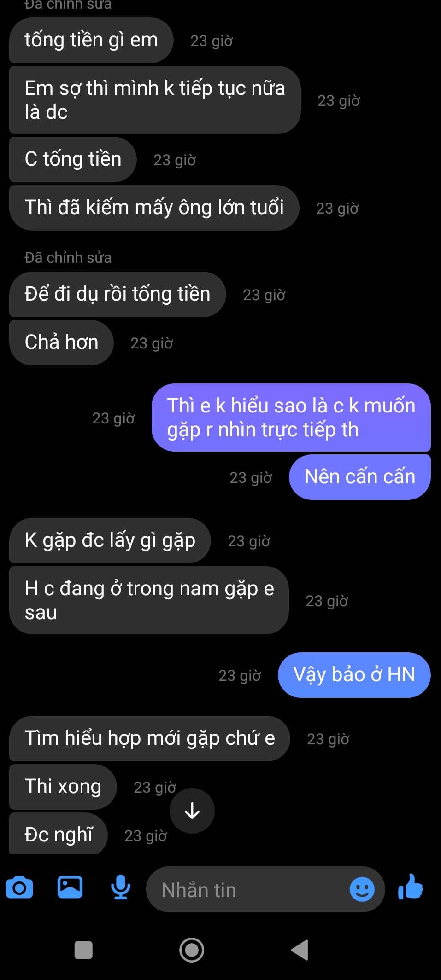Select the message 'Vậy bảo ở HN'
441x980 pixels.
[354, 675]
